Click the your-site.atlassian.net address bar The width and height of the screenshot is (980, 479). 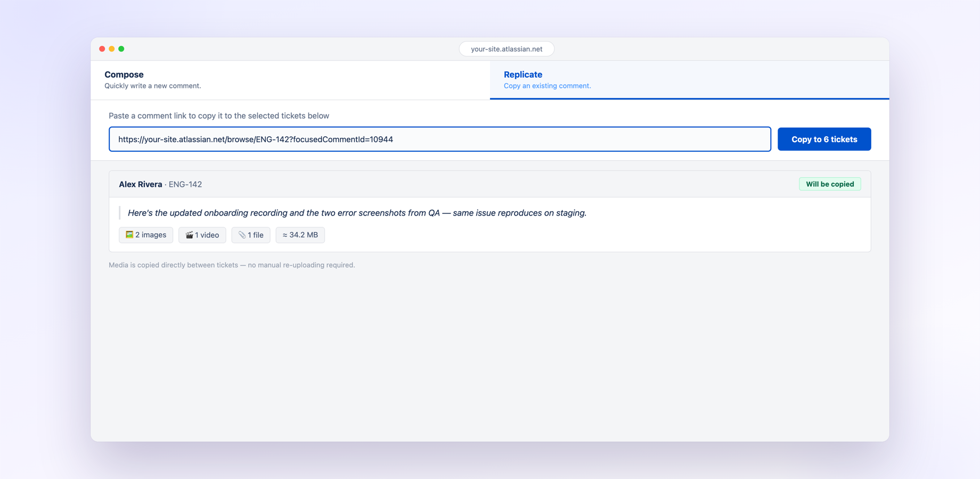click(507, 49)
